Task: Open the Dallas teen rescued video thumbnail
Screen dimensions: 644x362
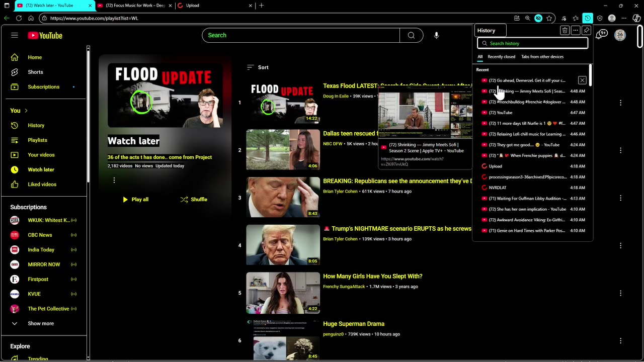Action: click(x=283, y=150)
